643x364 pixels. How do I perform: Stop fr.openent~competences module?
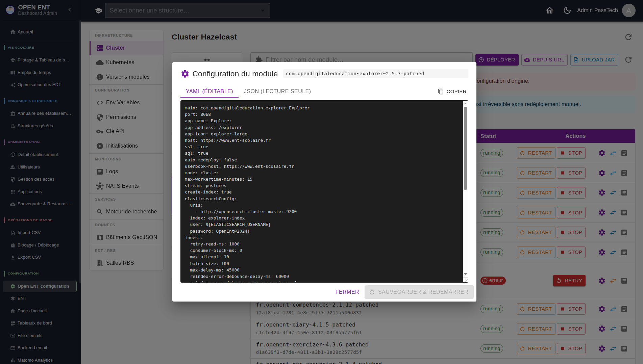pyautogui.click(x=571, y=309)
